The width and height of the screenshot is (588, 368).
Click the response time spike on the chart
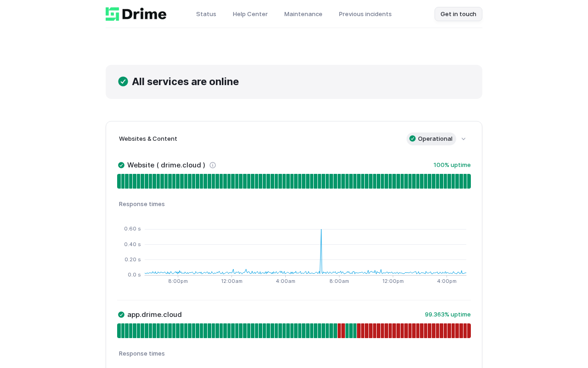click(321, 251)
